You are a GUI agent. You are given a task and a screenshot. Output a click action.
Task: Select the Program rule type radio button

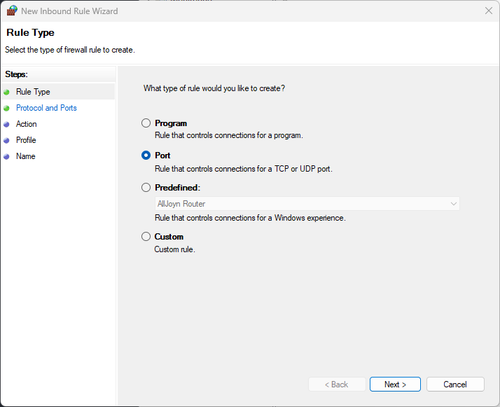[x=146, y=123]
